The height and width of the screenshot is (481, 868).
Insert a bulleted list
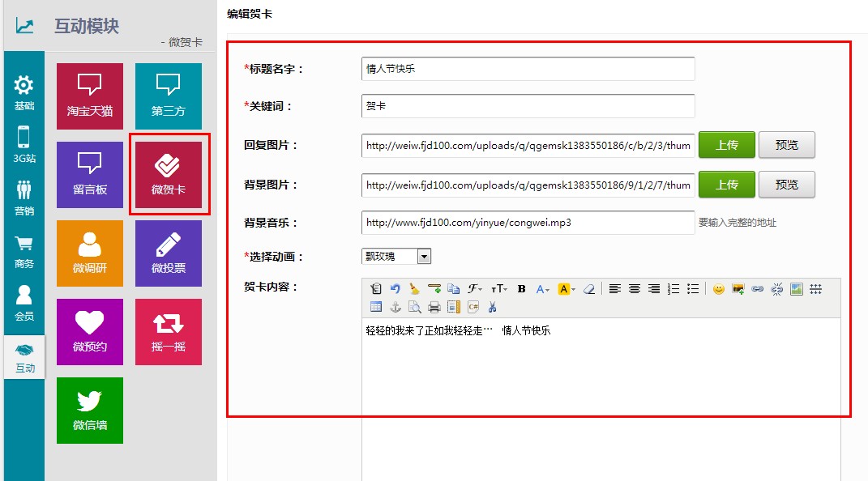point(693,288)
